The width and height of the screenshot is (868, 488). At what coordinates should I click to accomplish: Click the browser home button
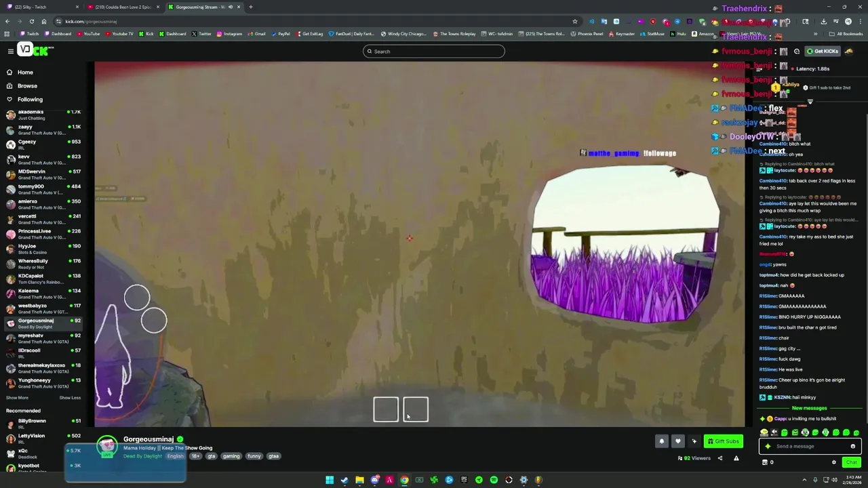point(43,21)
